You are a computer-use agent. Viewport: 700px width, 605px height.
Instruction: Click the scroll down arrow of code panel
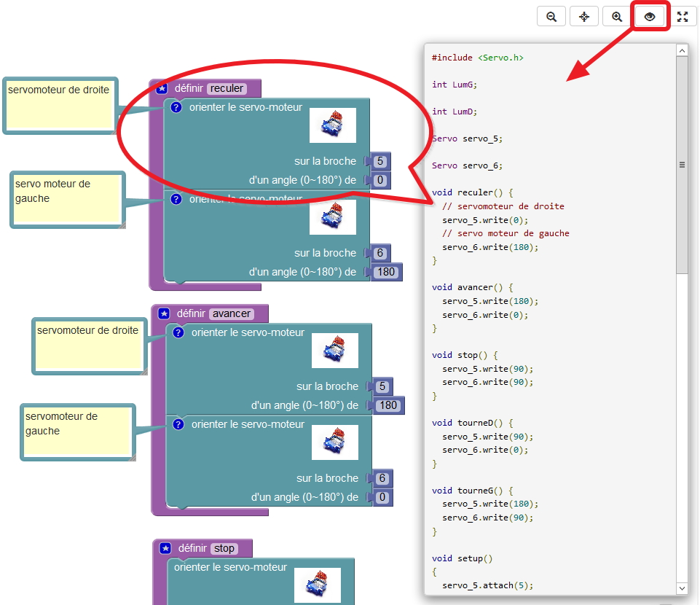pos(682,588)
